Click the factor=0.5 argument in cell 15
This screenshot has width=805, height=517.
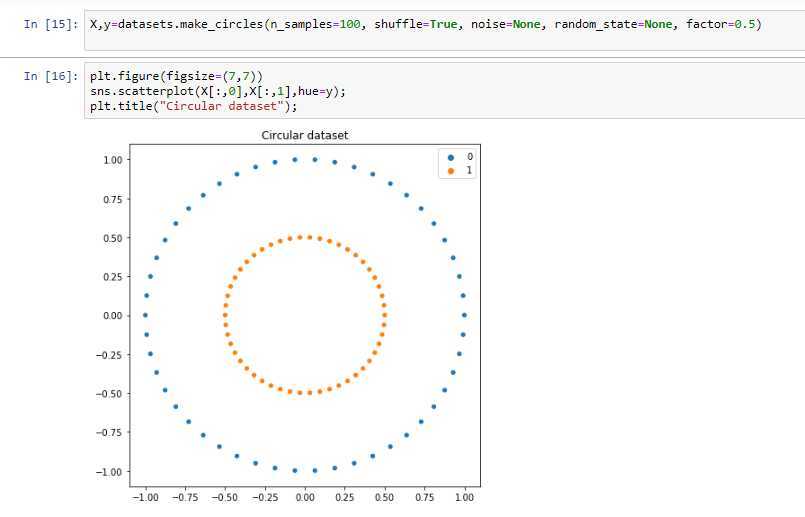(x=720, y=24)
